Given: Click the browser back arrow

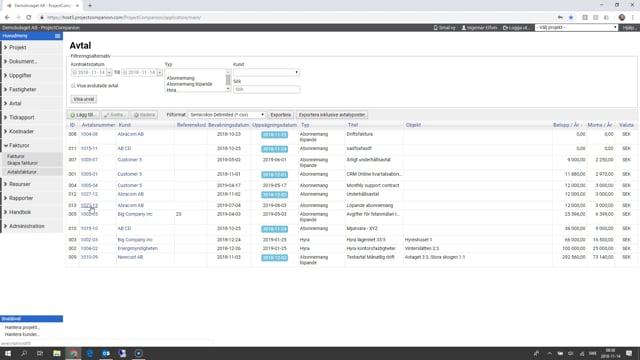Looking at the screenshot, I should pos(7,18).
